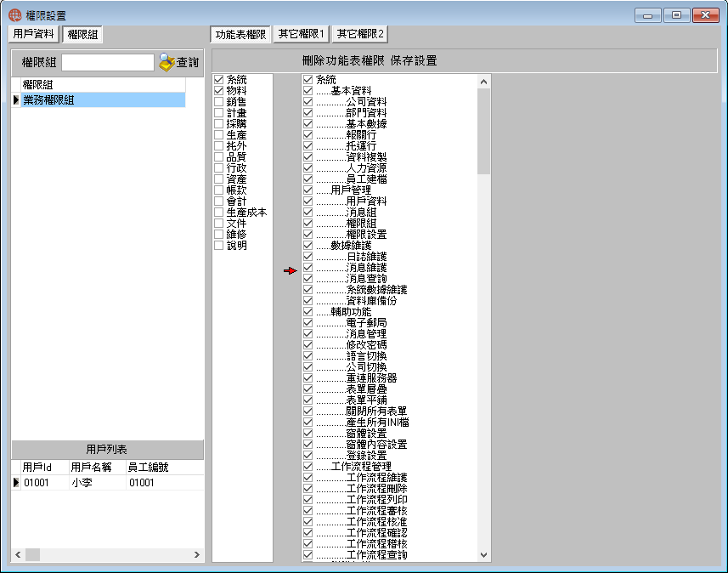Click the 員工編號 column header
The height and width of the screenshot is (573, 728).
(164, 467)
